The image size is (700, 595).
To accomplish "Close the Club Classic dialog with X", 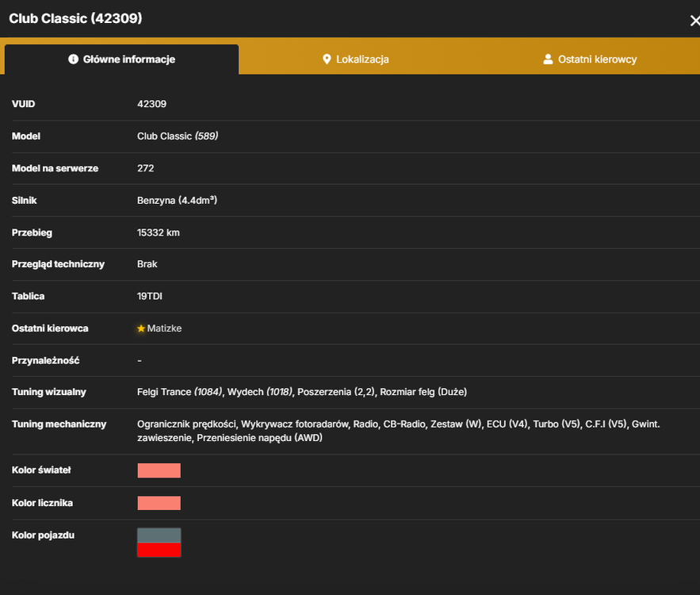I will click(x=694, y=21).
